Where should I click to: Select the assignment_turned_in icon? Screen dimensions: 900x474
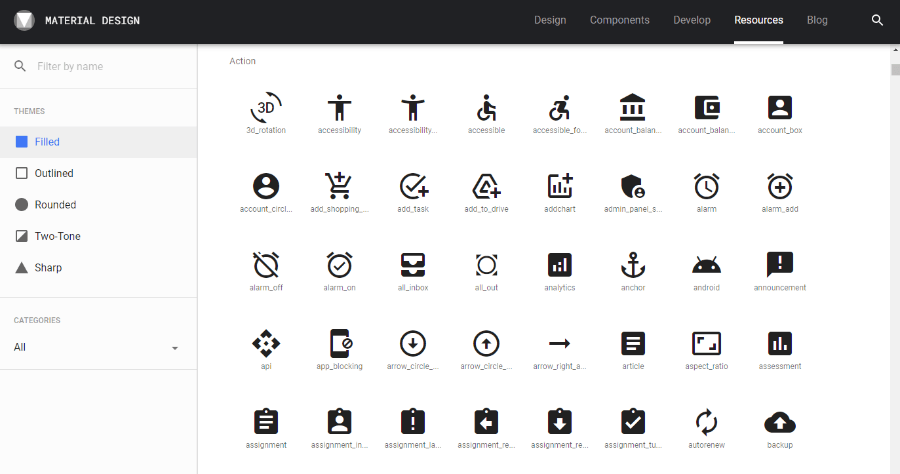tap(633, 422)
